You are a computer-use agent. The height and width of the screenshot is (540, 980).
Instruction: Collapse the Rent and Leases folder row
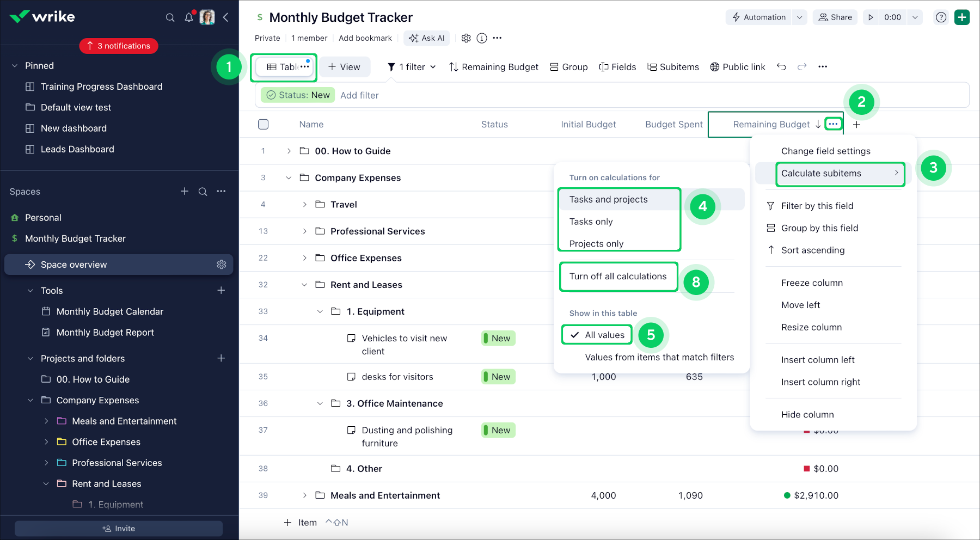point(305,285)
